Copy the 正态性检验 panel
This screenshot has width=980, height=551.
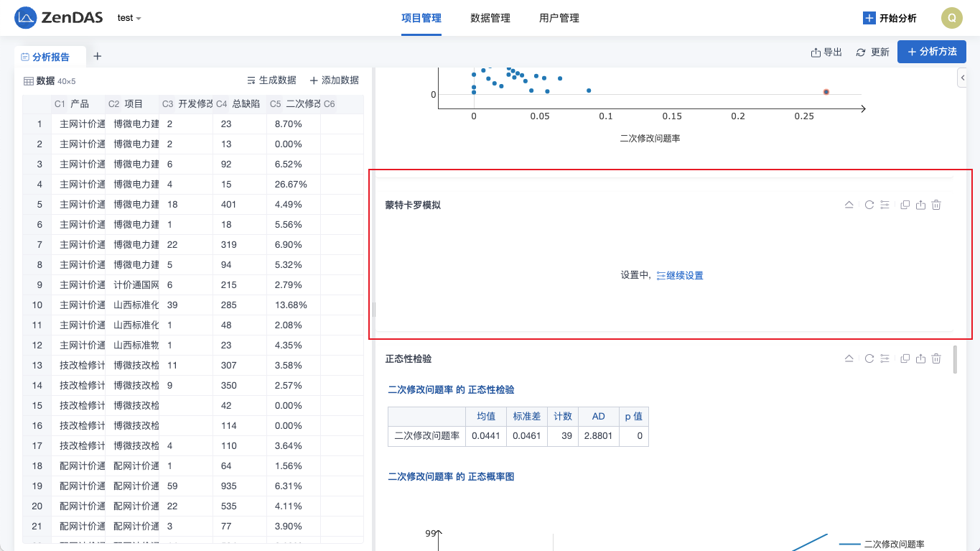[905, 358]
